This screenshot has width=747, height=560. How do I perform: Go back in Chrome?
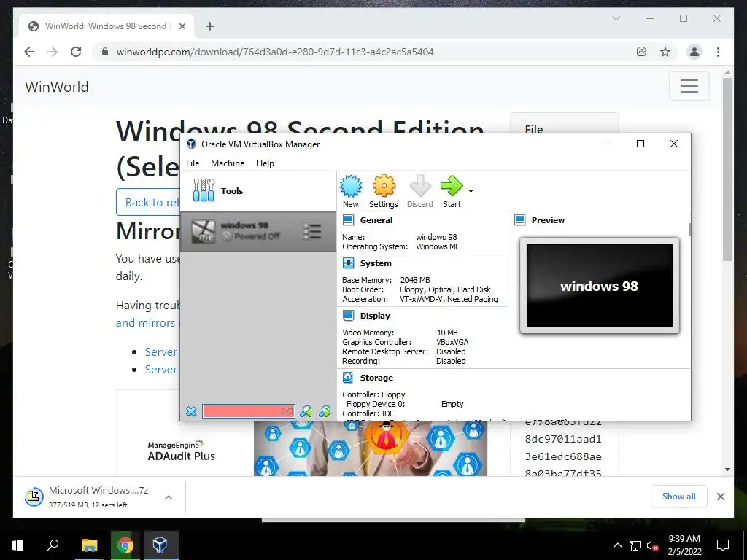click(x=29, y=52)
